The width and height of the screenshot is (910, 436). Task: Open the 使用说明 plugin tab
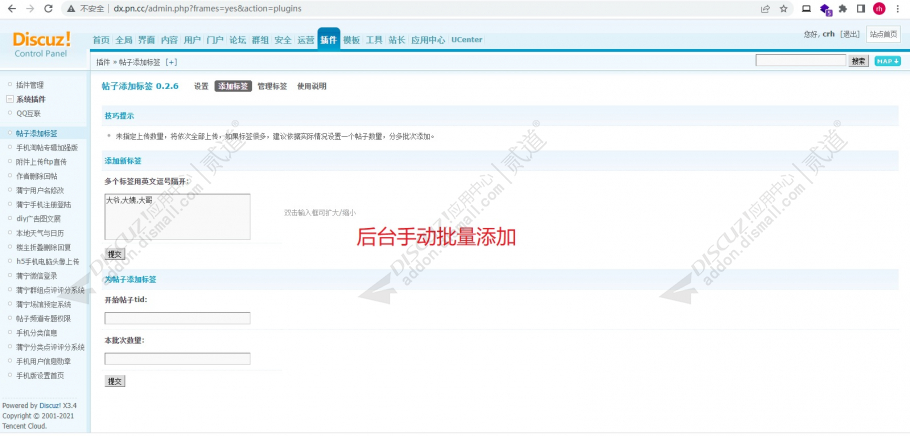click(x=312, y=86)
